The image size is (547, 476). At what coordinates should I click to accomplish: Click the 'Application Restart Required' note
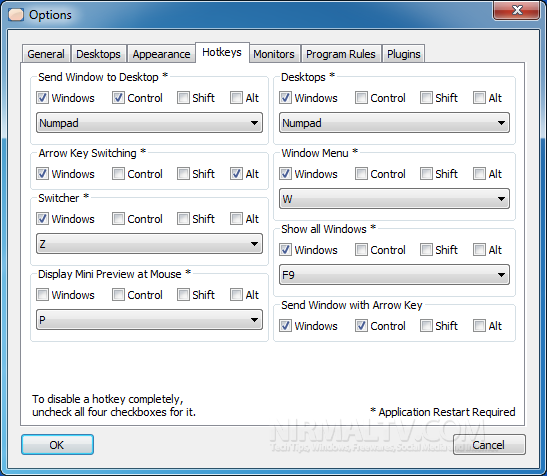click(443, 412)
